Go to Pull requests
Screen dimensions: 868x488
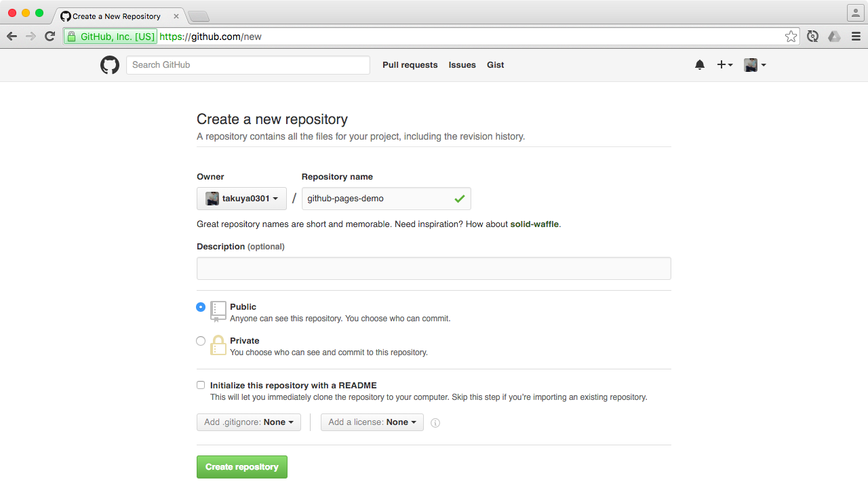point(410,64)
